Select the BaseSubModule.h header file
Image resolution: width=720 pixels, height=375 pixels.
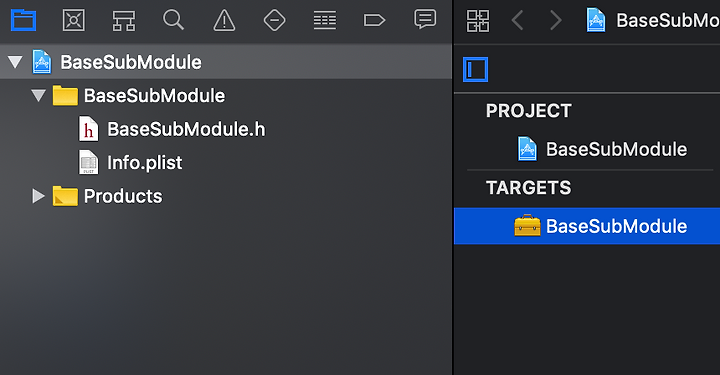tap(172, 129)
